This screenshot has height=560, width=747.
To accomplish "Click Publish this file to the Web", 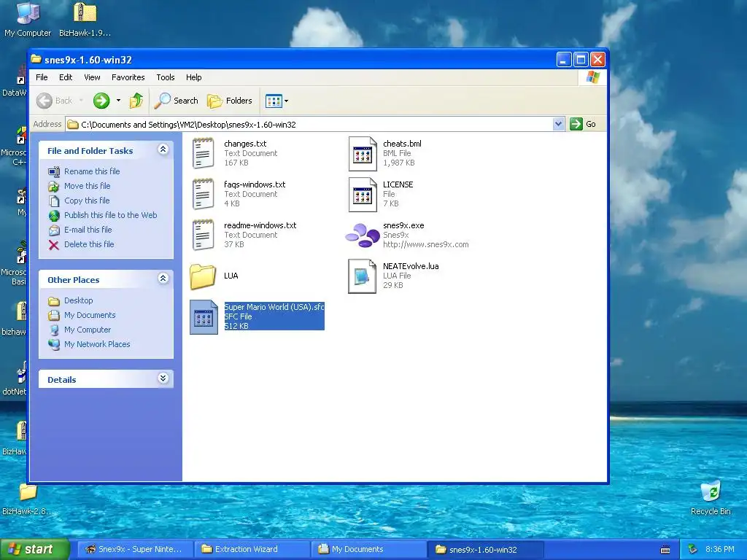I will click(x=111, y=215).
